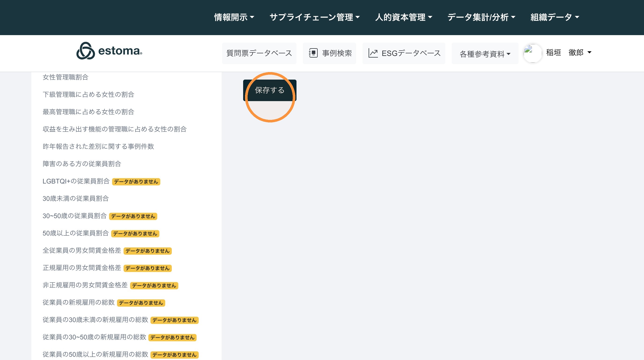Select 30歳未満の従業員割合

76,198
